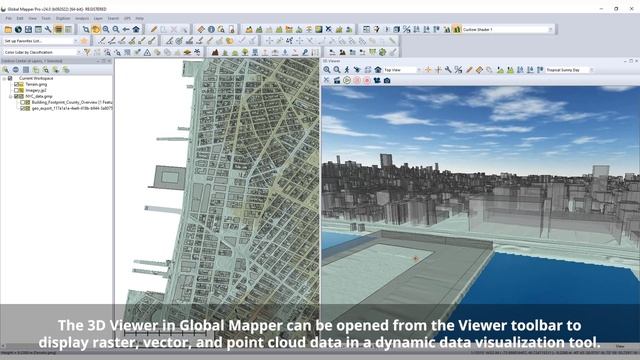Select the Pan hand tool
Image resolution: width=640 pixels, height=360 pixels.
pos(96,29)
